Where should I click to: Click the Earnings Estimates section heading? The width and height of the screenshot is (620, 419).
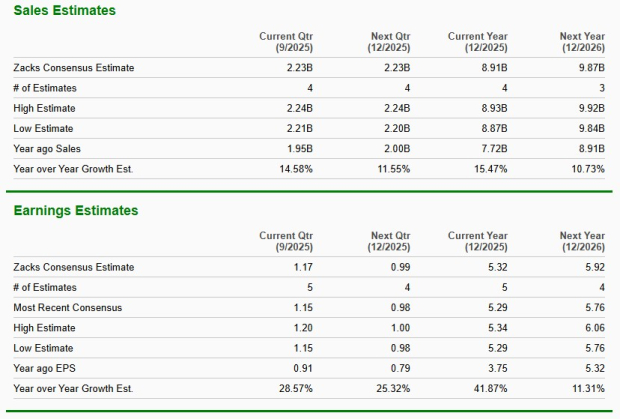pyautogui.click(x=75, y=211)
